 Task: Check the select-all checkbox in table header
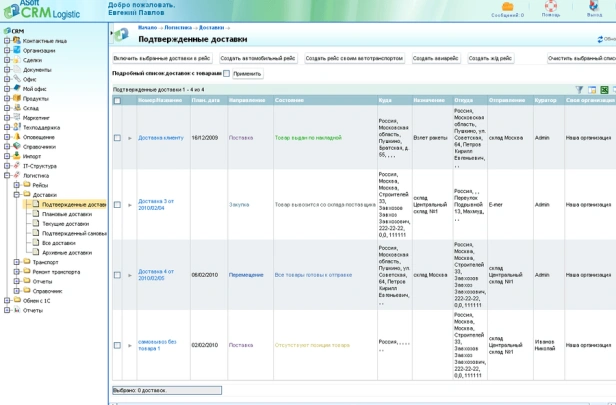point(117,101)
